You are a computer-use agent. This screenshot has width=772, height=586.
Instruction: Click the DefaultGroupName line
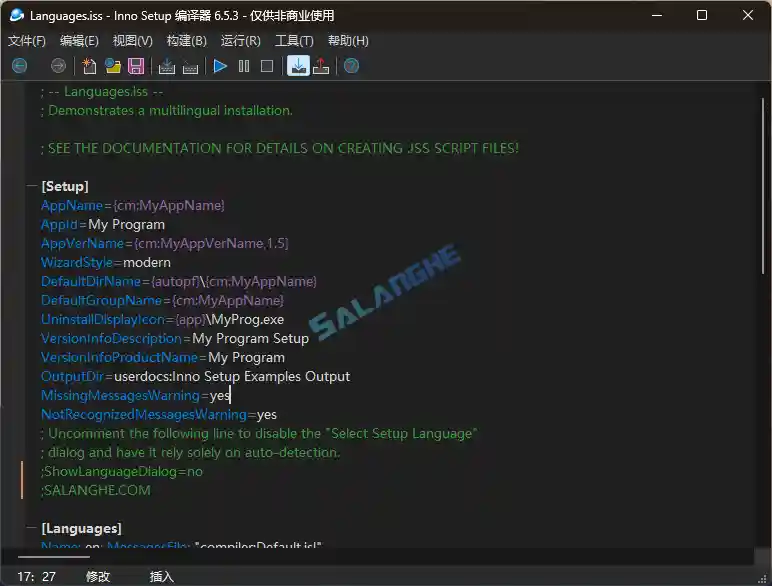(x=162, y=300)
